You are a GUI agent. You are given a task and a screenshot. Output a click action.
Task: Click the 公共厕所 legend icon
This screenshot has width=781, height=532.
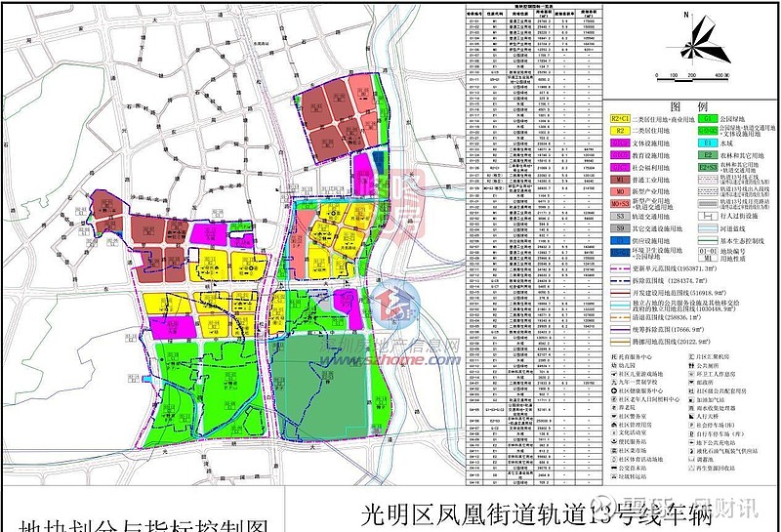[691, 366]
